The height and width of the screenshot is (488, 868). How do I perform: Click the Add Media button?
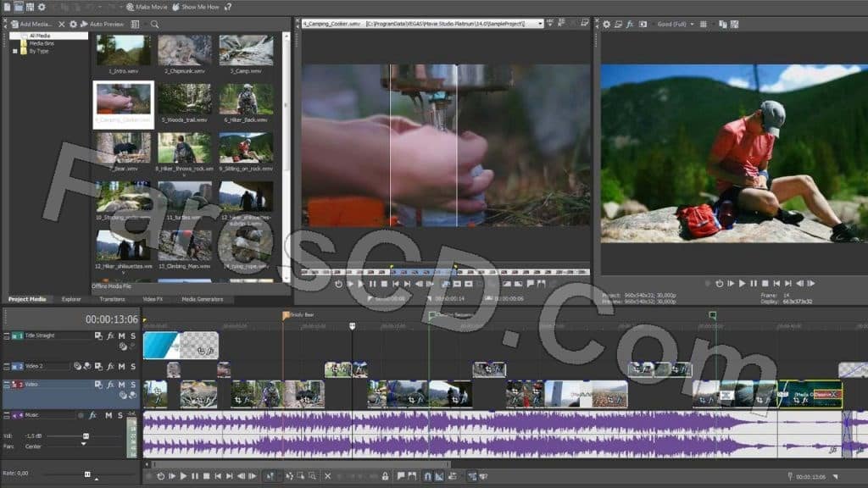[31, 25]
